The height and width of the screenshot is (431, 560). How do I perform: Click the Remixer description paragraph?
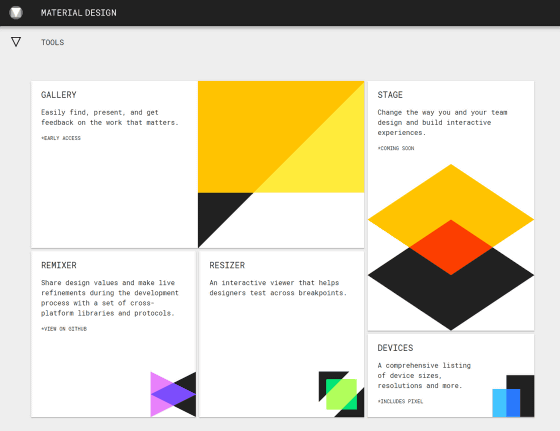point(110,298)
